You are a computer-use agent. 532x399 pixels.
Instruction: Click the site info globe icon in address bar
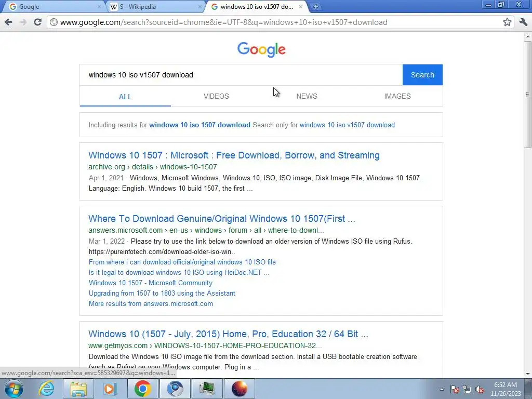click(x=54, y=22)
